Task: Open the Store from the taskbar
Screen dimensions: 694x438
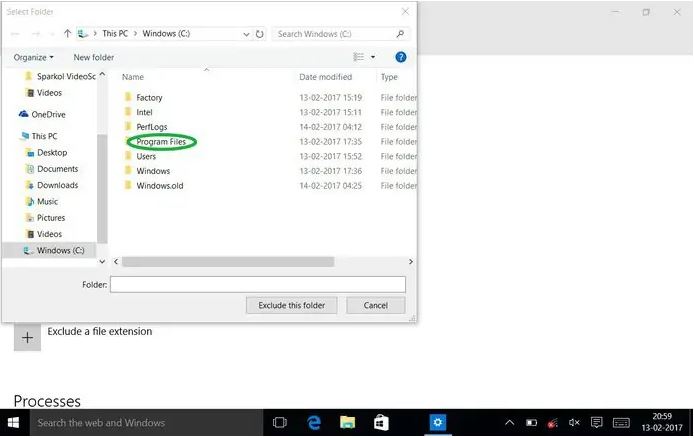Action: pyautogui.click(x=381, y=423)
